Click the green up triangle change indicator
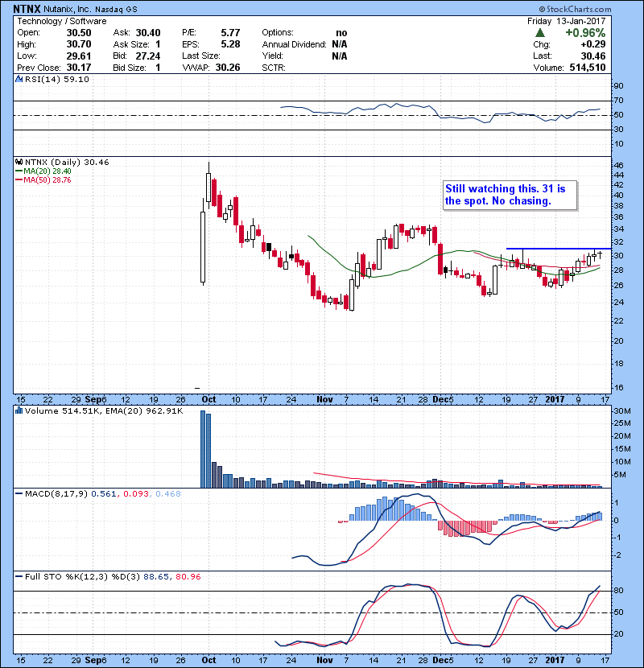Image resolution: width=644 pixels, height=668 pixels. (540, 33)
